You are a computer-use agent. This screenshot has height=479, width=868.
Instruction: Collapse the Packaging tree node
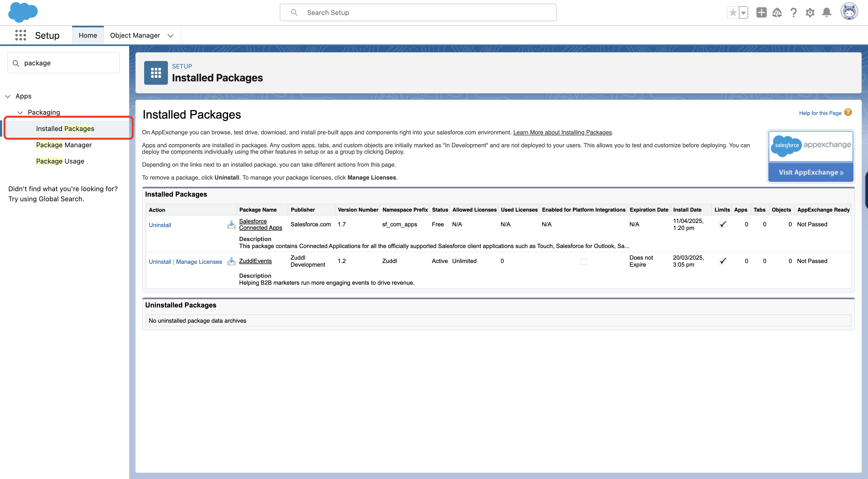tap(20, 113)
